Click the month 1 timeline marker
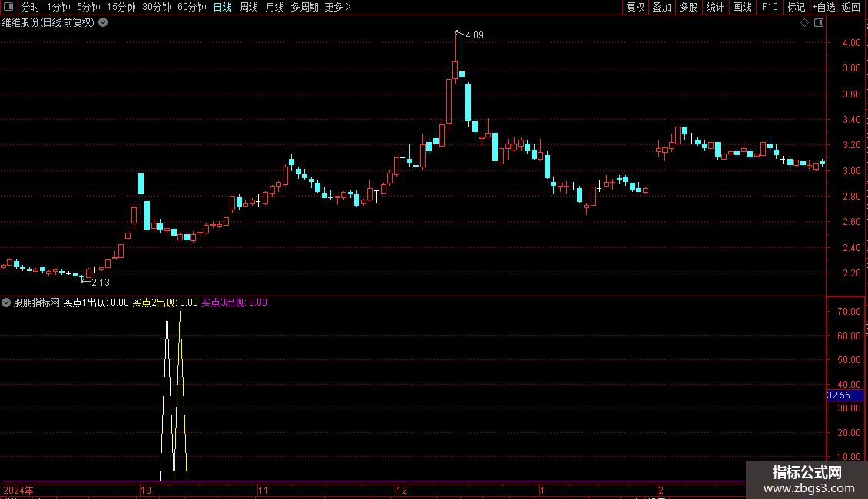Image resolution: width=868 pixels, height=499 pixels. pos(542,490)
